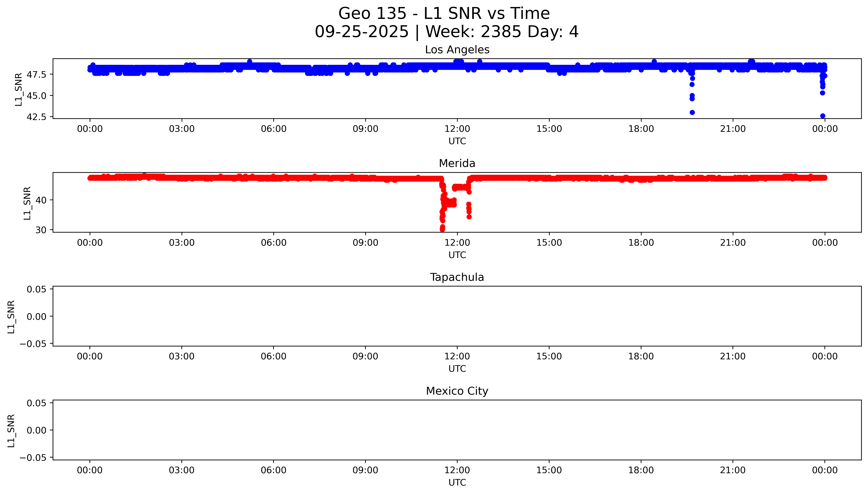Click the Los Angeles subplot title
868x494 pixels.
[457, 50]
